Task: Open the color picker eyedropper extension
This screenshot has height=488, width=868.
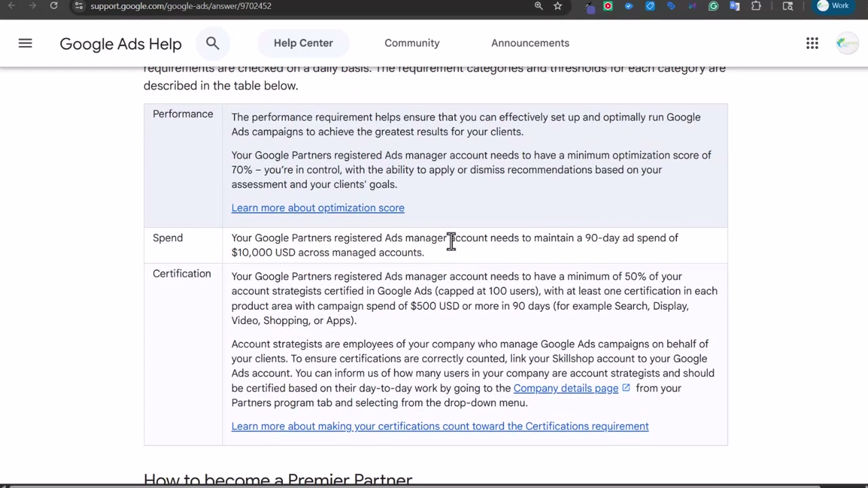Action: point(590,6)
